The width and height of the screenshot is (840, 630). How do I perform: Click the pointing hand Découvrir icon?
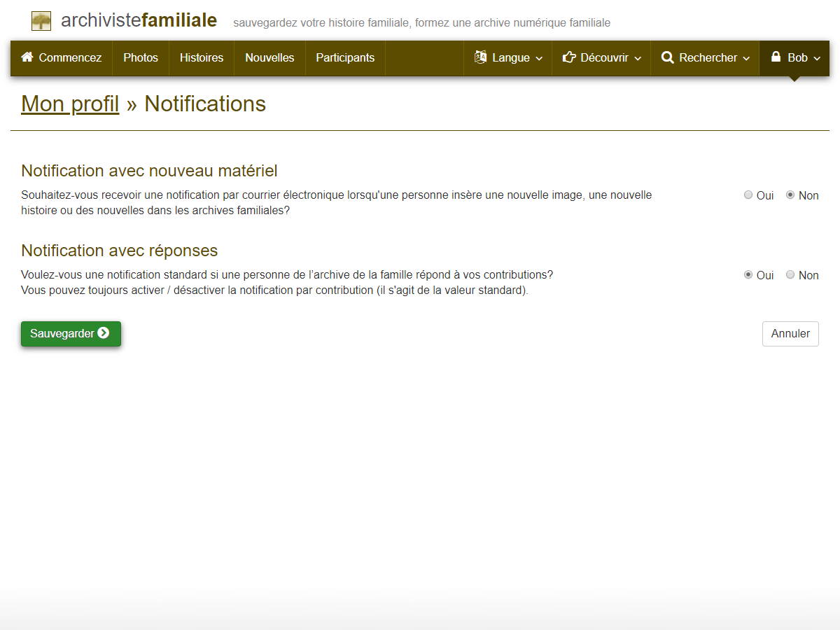pyautogui.click(x=569, y=57)
